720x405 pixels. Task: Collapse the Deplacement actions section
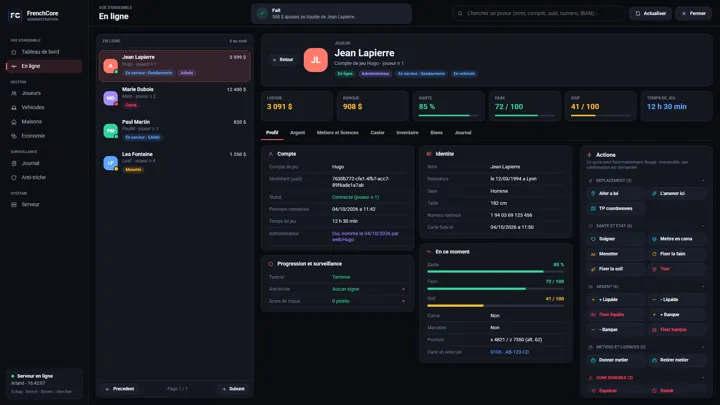coord(703,180)
